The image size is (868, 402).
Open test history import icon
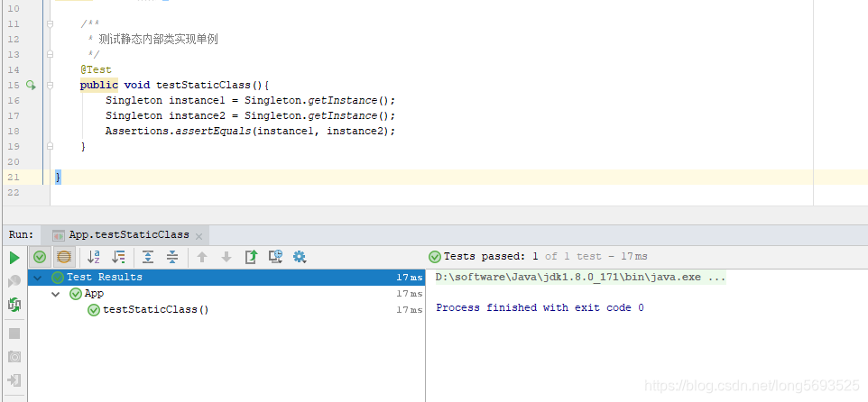point(276,257)
